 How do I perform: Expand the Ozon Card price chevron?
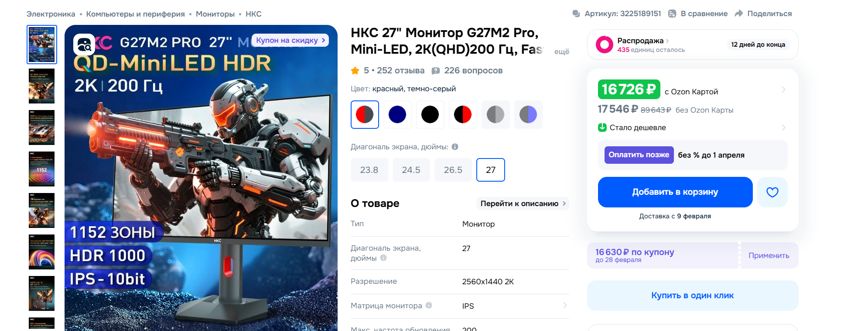click(x=783, y=90)
